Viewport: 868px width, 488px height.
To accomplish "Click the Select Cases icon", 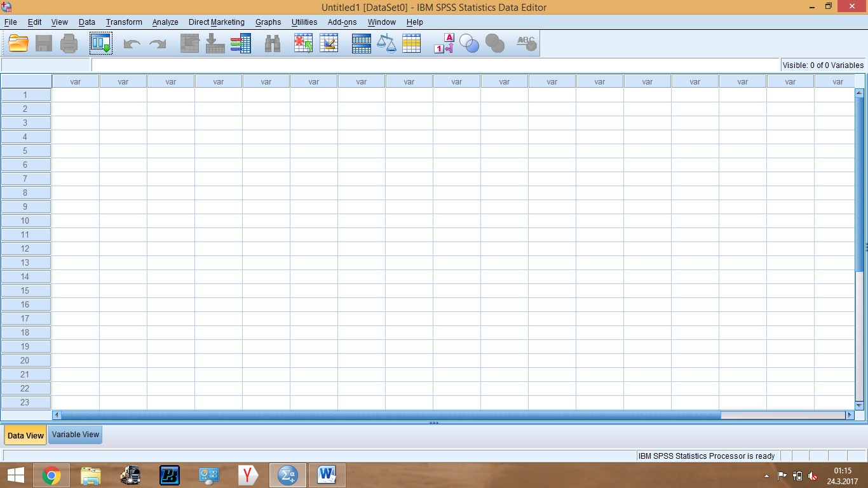I will 412,43.
